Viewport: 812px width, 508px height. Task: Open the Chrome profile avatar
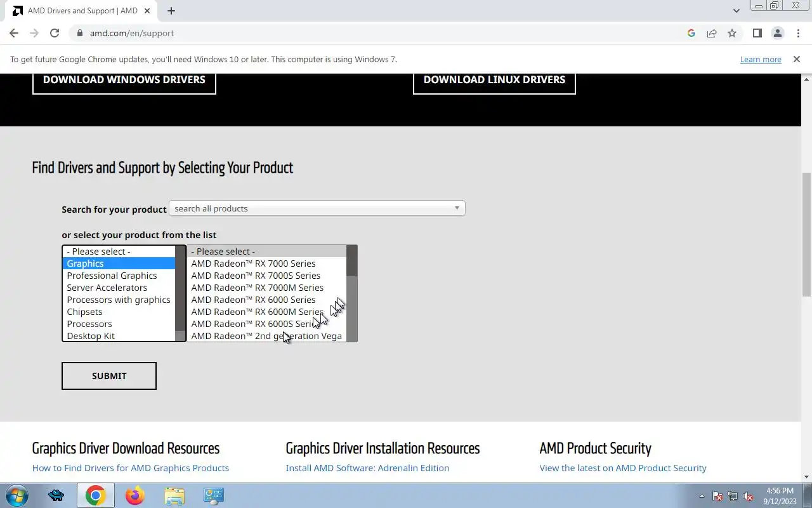click(777, 33)
